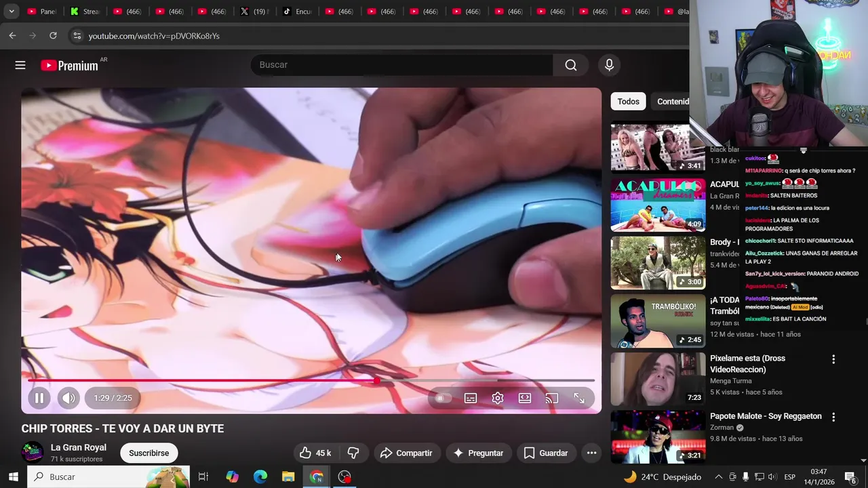Open Papote Malote - Soy Reggaeton title

[x=766, y=416]
